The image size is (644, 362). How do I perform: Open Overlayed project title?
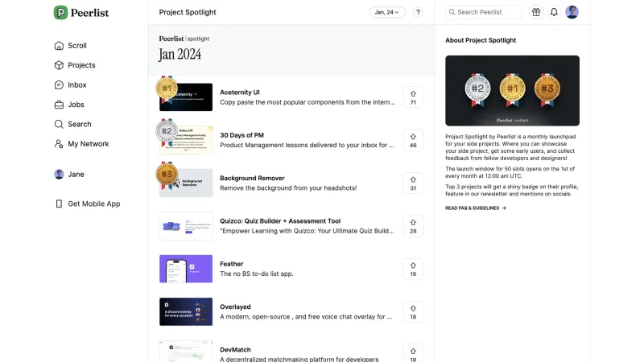(x=235, y=306)
